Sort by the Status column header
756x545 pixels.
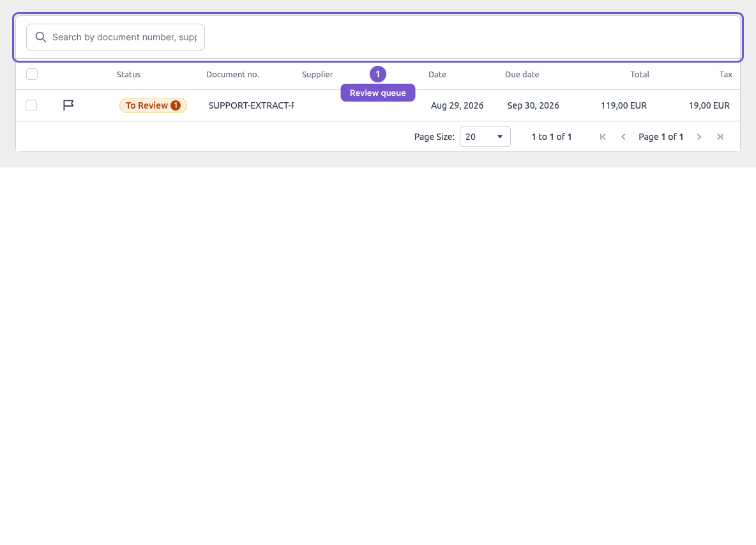[129, 74]
